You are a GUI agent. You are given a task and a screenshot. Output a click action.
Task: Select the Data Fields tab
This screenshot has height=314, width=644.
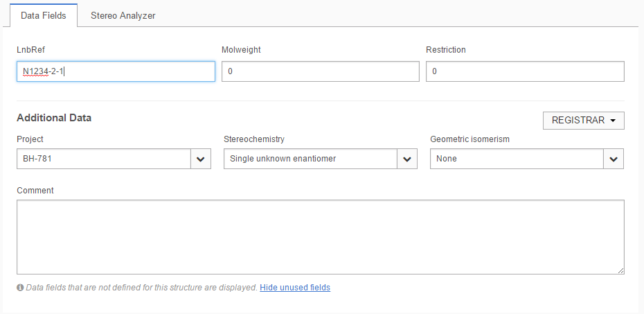[x=44, y=15]
